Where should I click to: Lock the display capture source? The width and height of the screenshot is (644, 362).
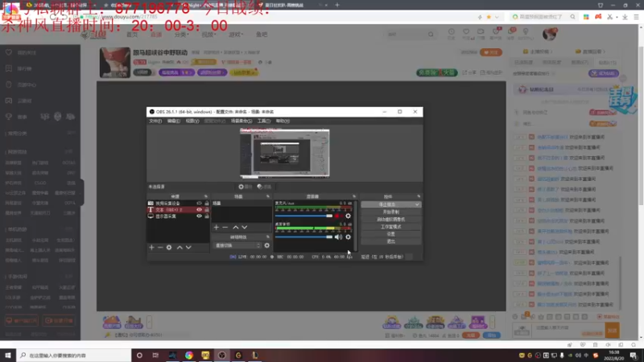click(207, 216)
